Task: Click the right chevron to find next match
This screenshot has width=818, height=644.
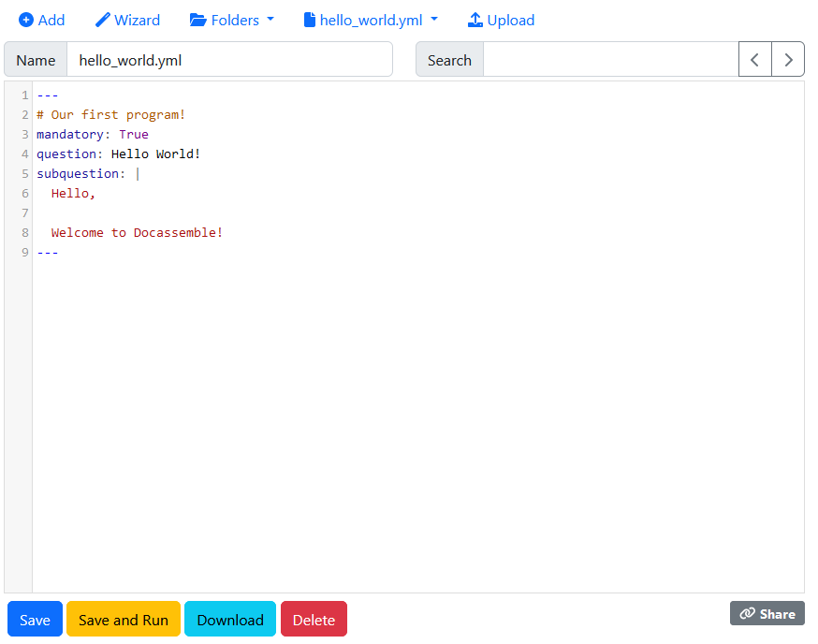Action: tap(788, 59)
